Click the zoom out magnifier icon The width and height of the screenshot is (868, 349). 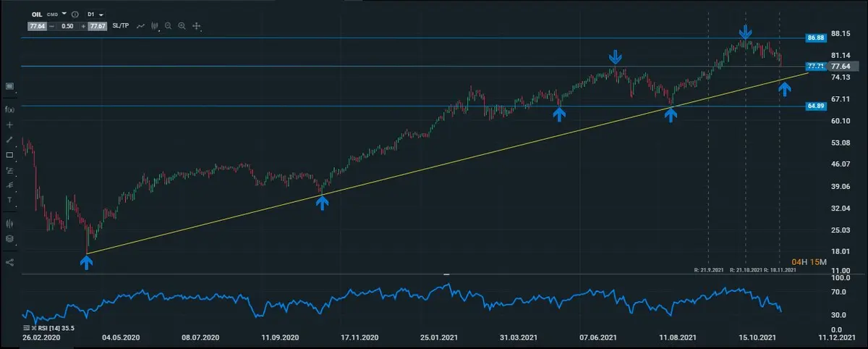coord(168,26)
